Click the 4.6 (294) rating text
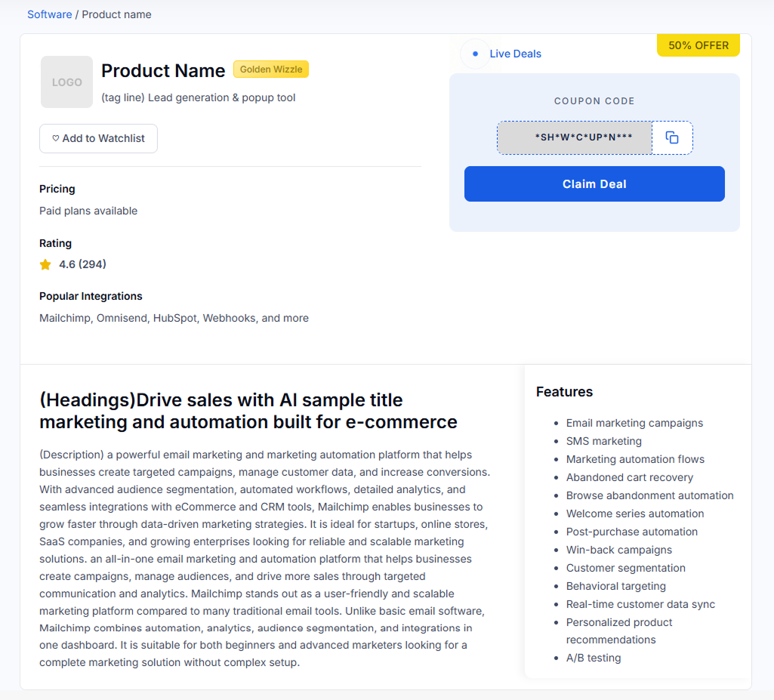 (x=82, y=264)
